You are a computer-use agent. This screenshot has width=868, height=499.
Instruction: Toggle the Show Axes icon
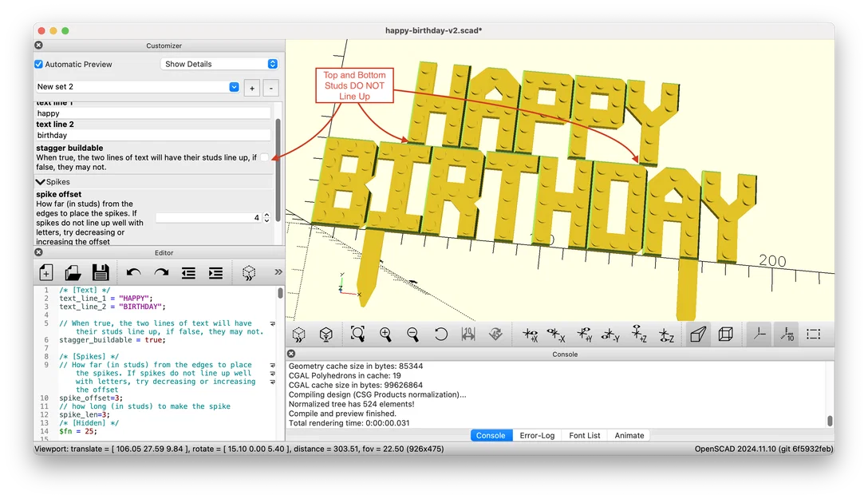[759, 334]
